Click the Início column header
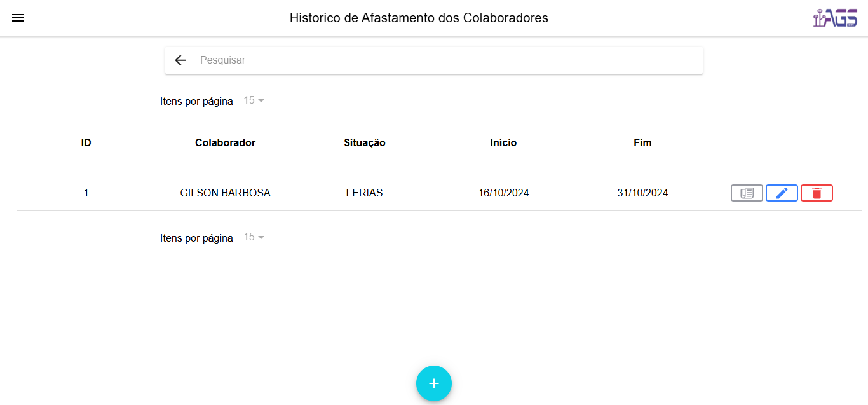 503,143
